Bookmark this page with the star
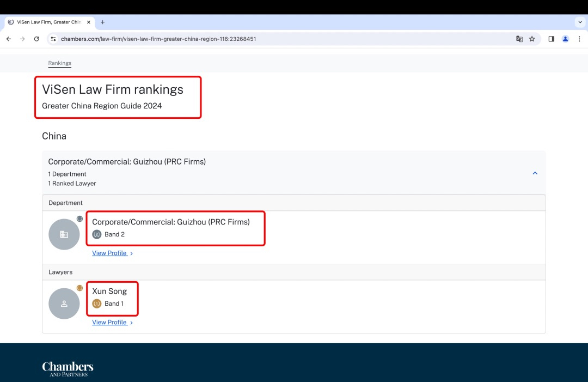588x382 pixels. point(532,39)
